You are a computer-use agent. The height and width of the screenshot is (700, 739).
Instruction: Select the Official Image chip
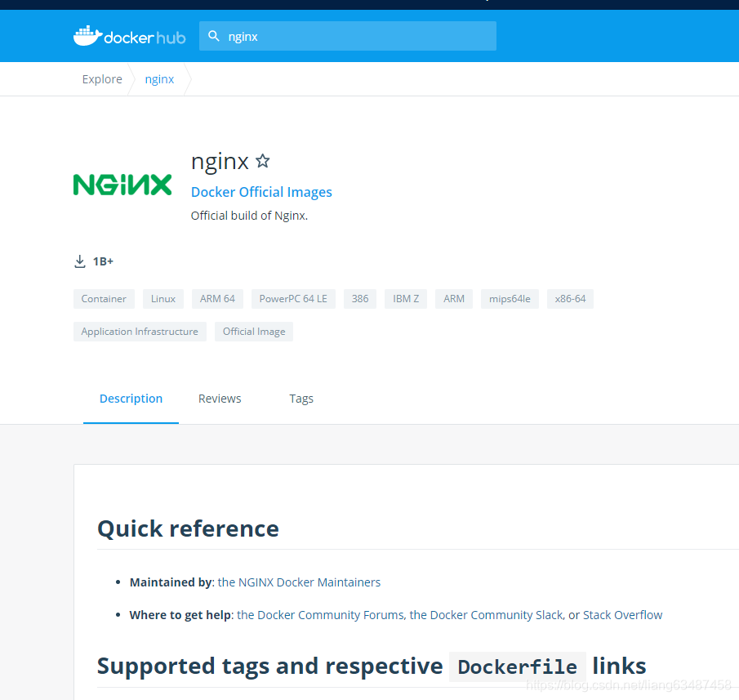[x=254, y=332]
